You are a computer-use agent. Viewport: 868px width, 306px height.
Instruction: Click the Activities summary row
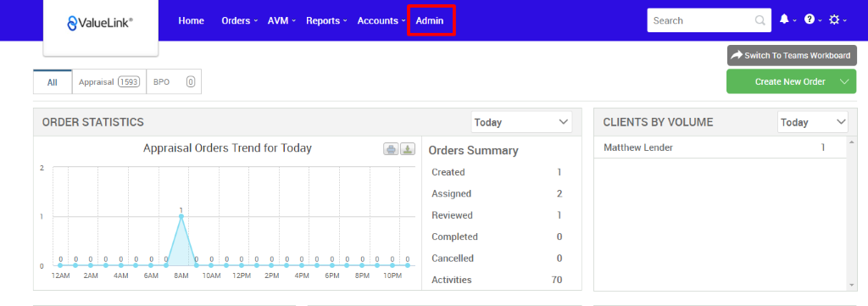pos(497,280)
